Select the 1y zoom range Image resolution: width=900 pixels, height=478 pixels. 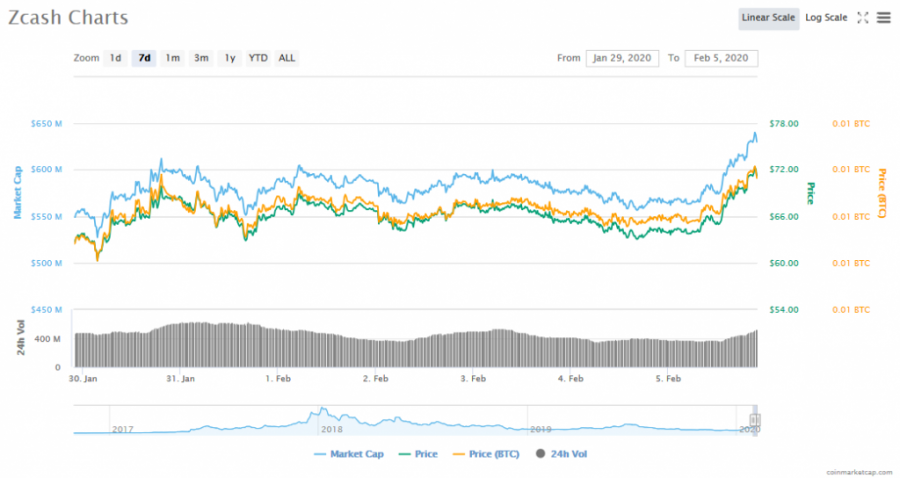coord(230,58)
